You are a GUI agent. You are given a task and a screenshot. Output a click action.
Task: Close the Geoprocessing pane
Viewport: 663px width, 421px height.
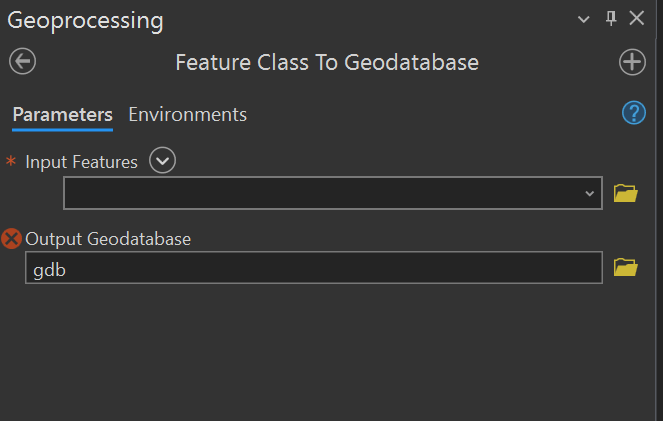(x=637, y=19)
